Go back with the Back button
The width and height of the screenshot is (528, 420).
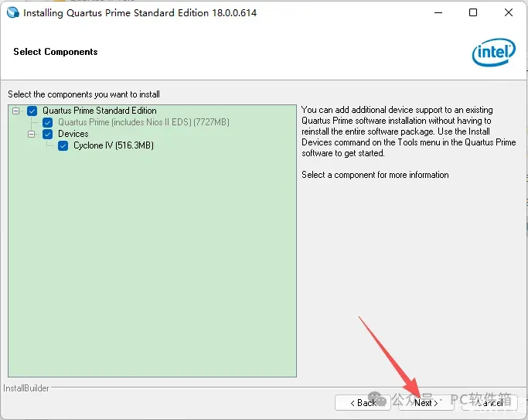pos(363,403)
